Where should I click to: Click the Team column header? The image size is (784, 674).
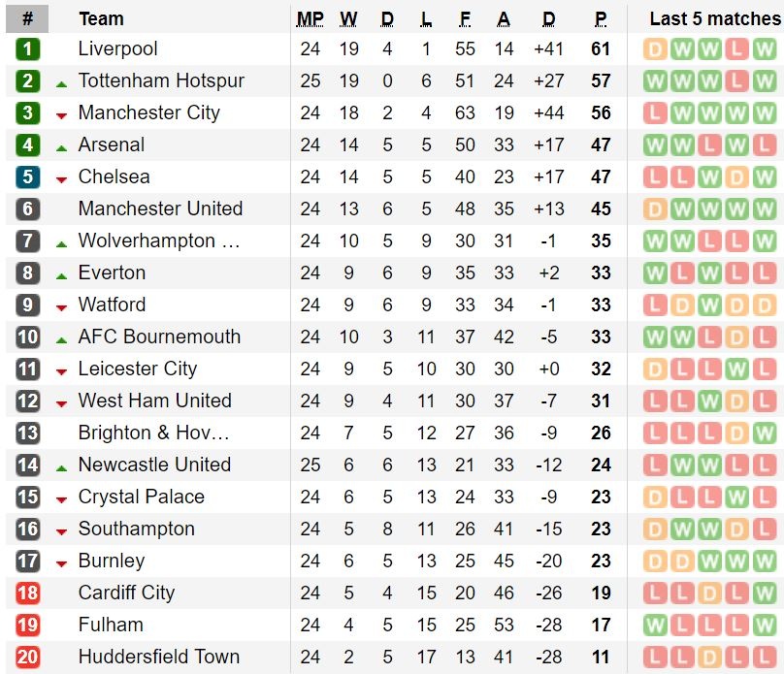pyautogui.click(x=101, y=18)
